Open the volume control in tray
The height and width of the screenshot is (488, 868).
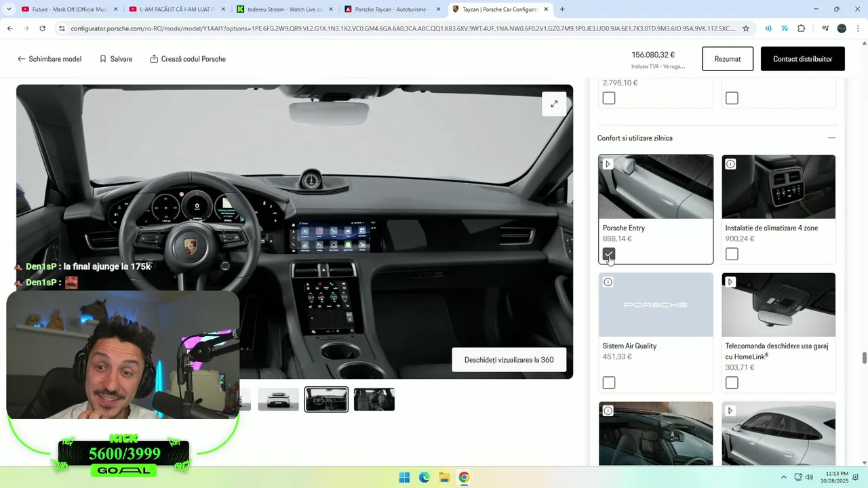pyautogui.click(x=809, y=477)
